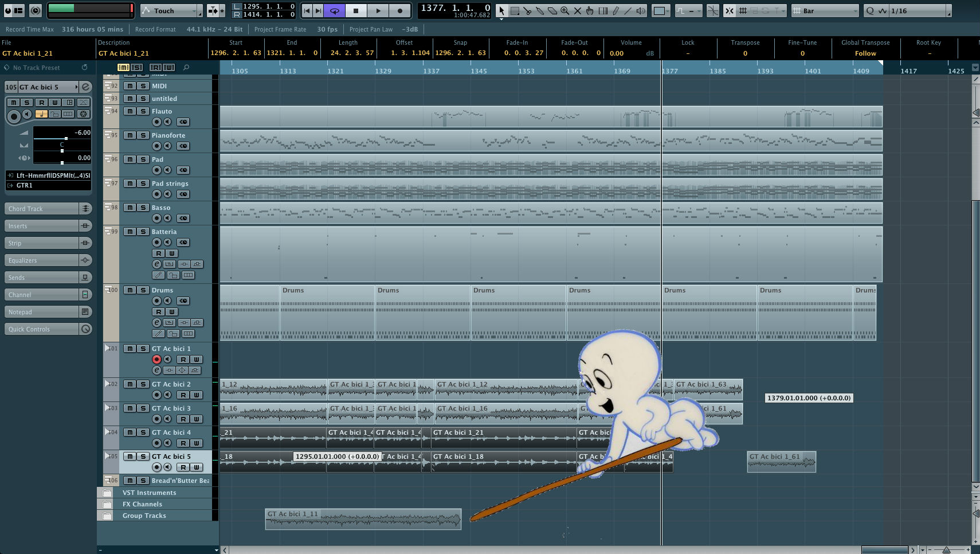
Task: Start playback with the Play button
Action: click(x=378, y=10)
